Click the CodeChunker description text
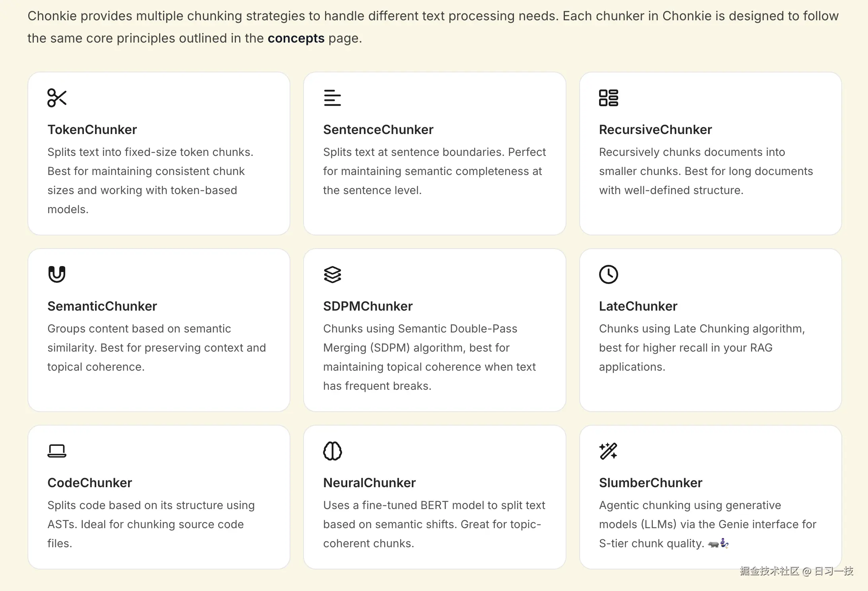Screen dimensions: 868x591 click(151, 524)
